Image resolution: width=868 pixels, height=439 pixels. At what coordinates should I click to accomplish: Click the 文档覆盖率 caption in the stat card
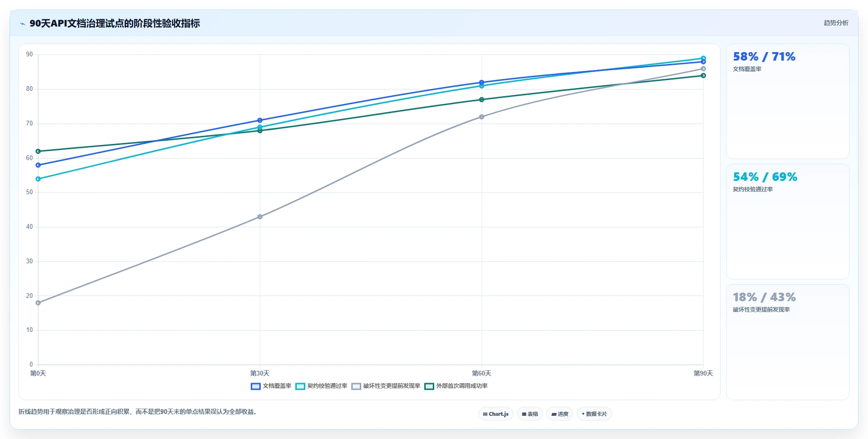(747, 69)
